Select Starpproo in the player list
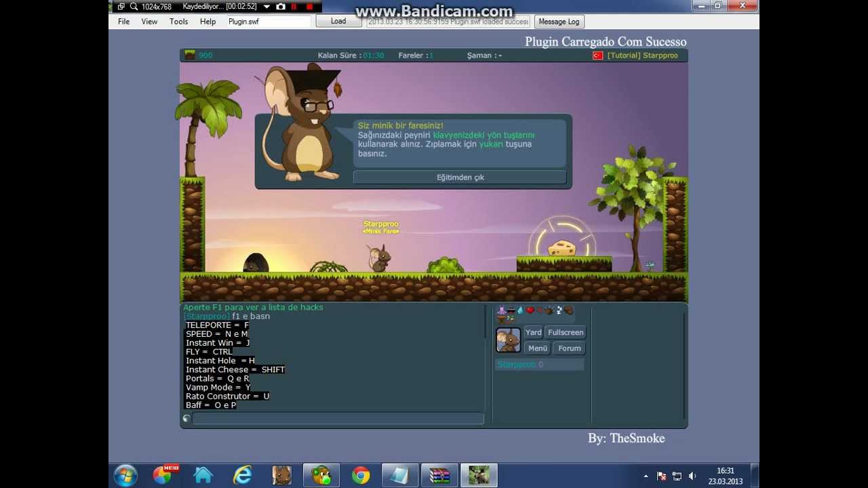Image resolution: width=868 pixels, height=488 pixels. [x=539, y=365]
